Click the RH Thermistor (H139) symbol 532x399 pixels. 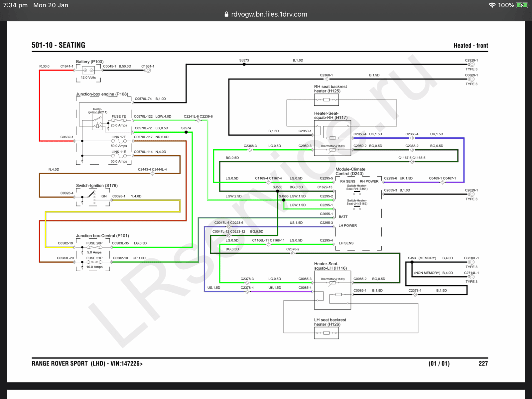click(x=332, y=150)
